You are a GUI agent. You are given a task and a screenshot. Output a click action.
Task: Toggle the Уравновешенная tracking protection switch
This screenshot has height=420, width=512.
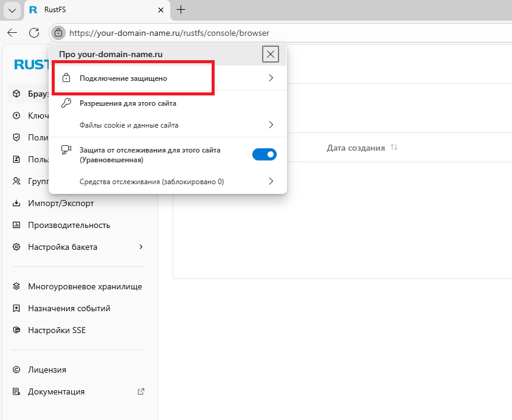click(265, 154)
